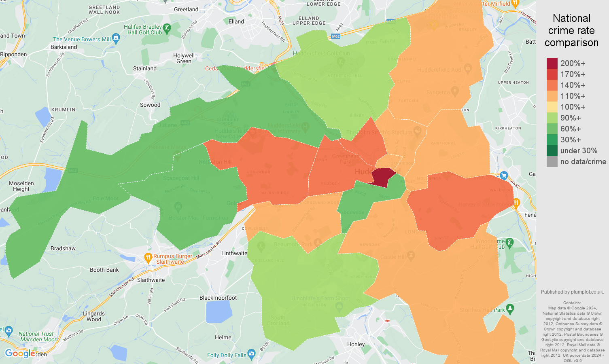Click the Helme village label
This screenshot has width=609, height=364.
click(223, 337)
